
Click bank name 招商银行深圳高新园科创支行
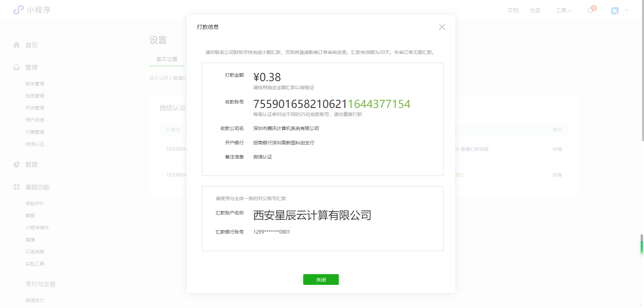(284, 143)
